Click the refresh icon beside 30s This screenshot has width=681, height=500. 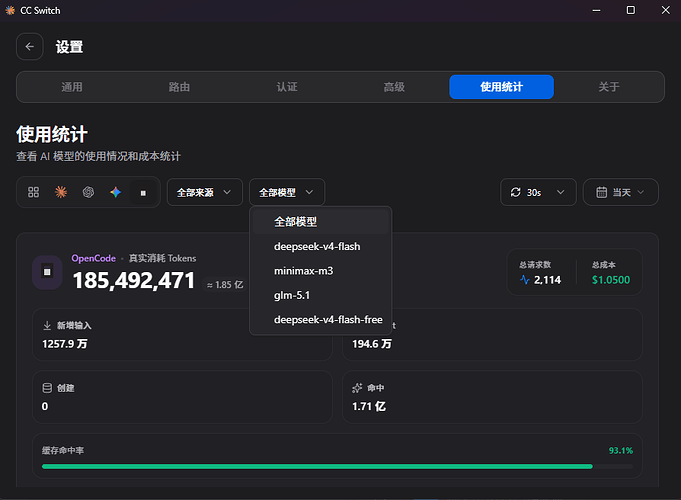[516, 192]
